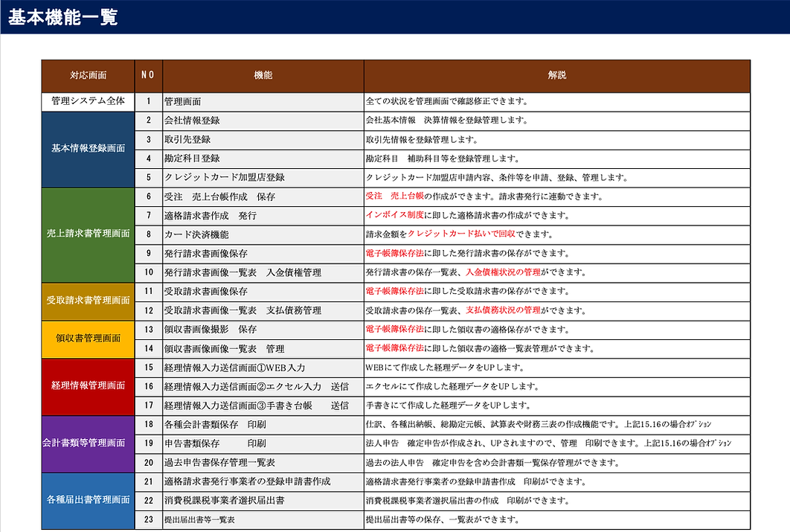Image resolution: width=790 pixels, height=532 pixels.
Task: Select the 提出届出書等一覧表 cell
Action: click(263, 520)
